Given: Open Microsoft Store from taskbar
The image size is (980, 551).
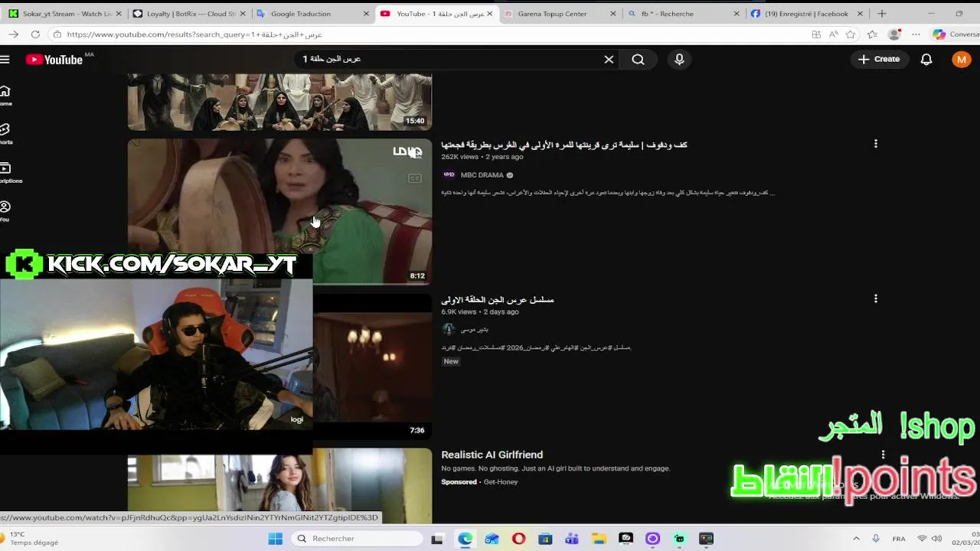Looking at the screenshot, I should point(545,539).
